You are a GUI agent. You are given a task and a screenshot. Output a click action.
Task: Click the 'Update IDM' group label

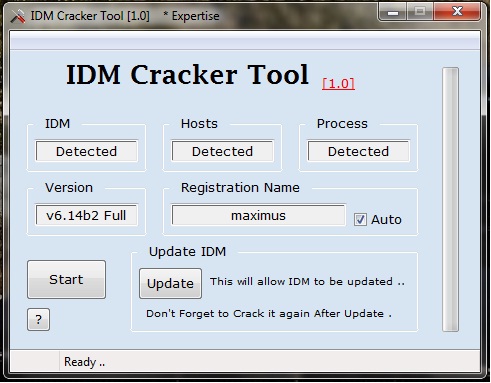187,251
